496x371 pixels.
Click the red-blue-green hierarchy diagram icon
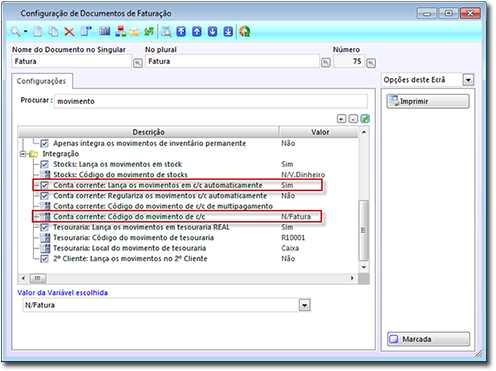tap(121, 32)
